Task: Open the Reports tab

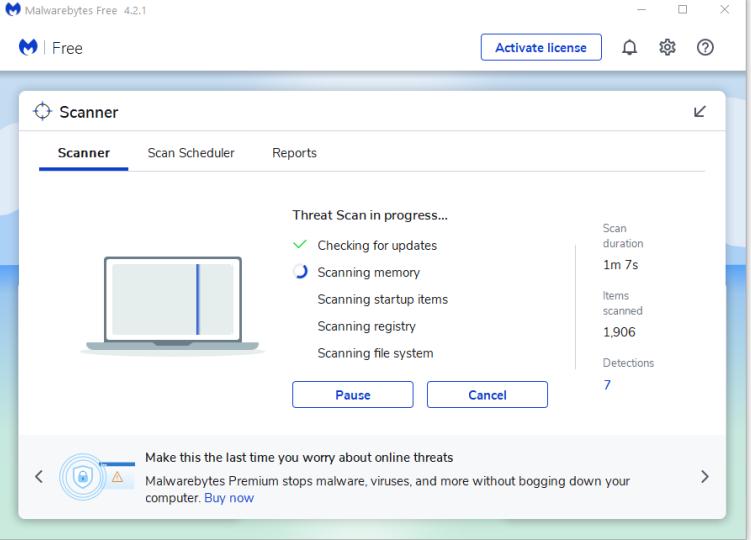Action: pos(294,153)
